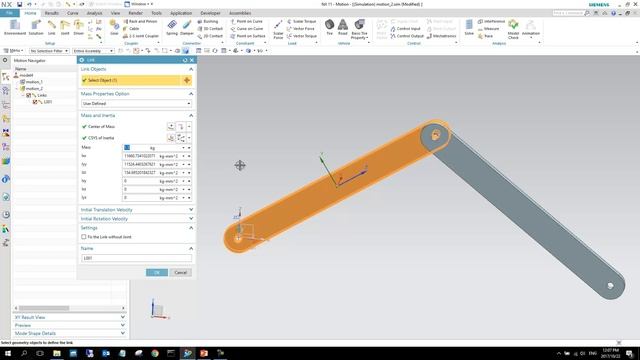Select the Driver tool in ribbon

pos(78,27)
